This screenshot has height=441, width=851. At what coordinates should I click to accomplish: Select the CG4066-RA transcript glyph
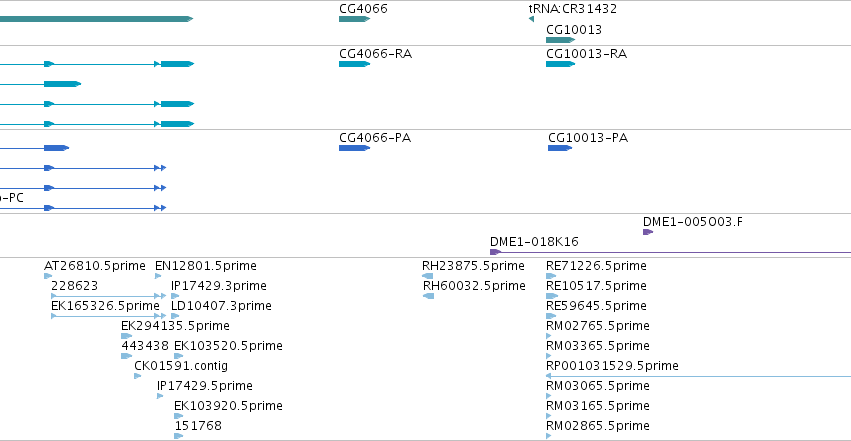(x=354, y=64)
